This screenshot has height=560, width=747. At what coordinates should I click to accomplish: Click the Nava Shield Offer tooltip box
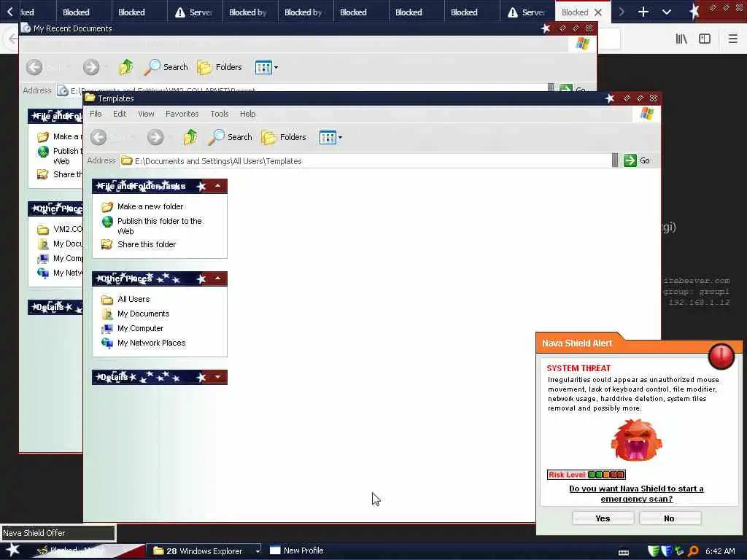coord(58,533)
